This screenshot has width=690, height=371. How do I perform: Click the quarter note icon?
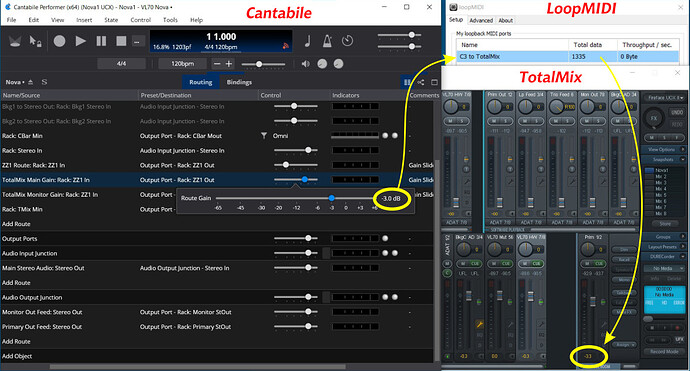[308, 41]
